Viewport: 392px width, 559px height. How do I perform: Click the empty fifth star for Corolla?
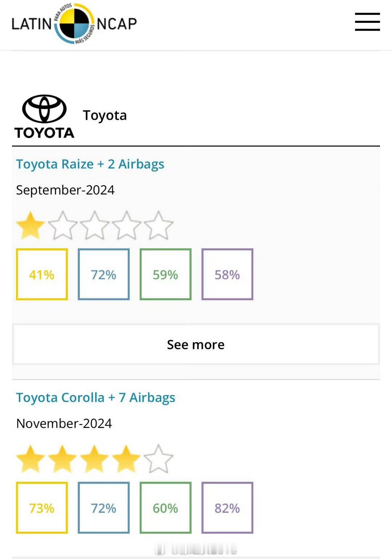[x=158, y=459]
